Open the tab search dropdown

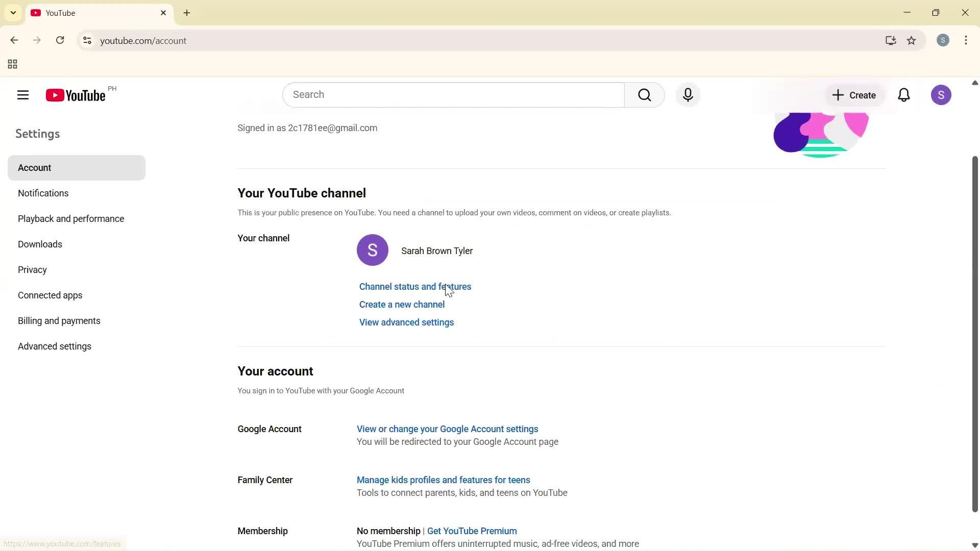click(13, 13)
